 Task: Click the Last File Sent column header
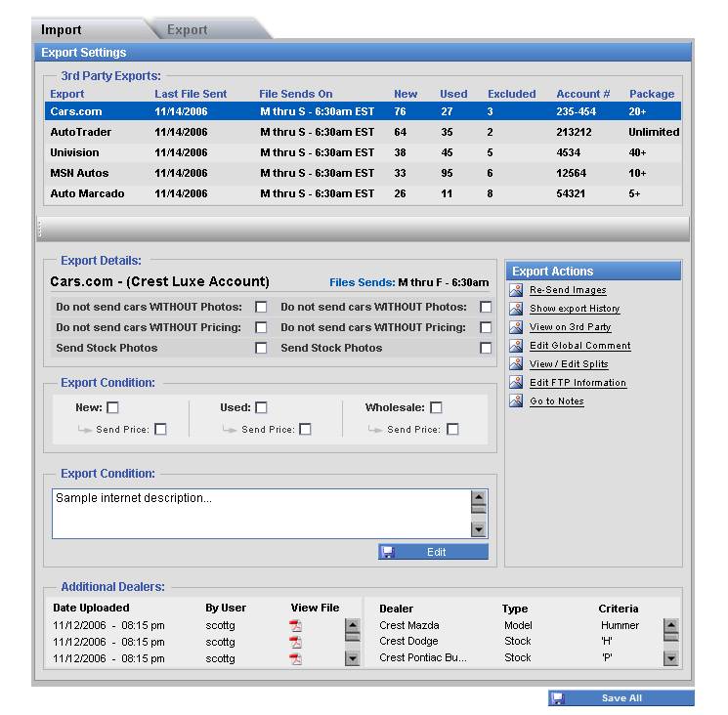(191, 94)
